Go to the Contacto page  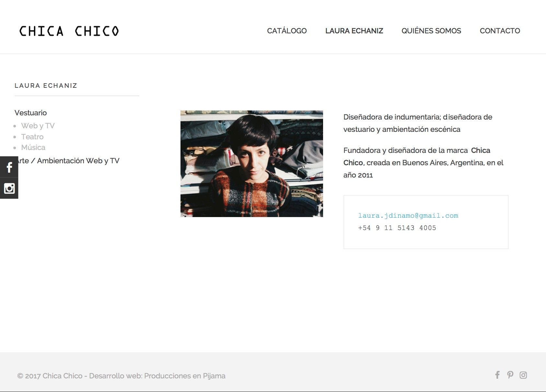click(500, 31)
